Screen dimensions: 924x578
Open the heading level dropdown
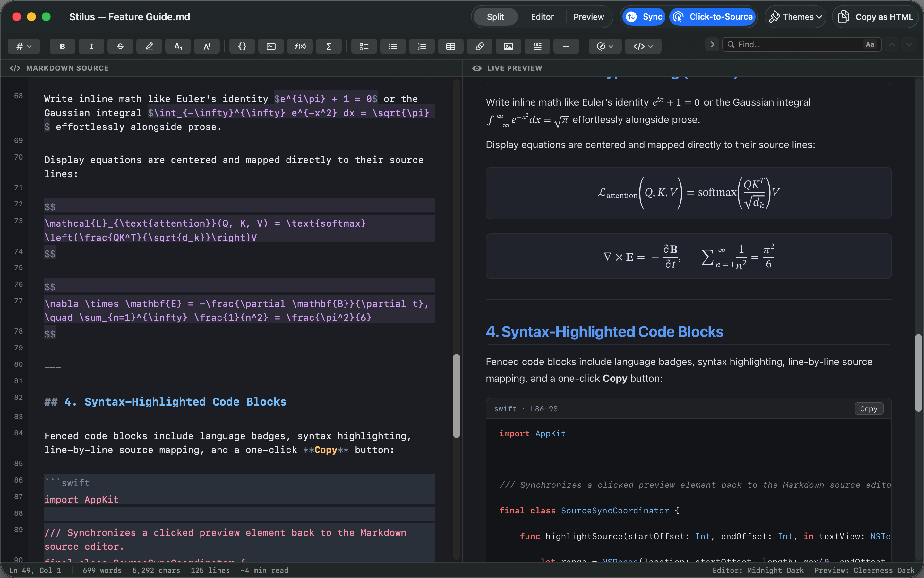click(x=24, y=46)
